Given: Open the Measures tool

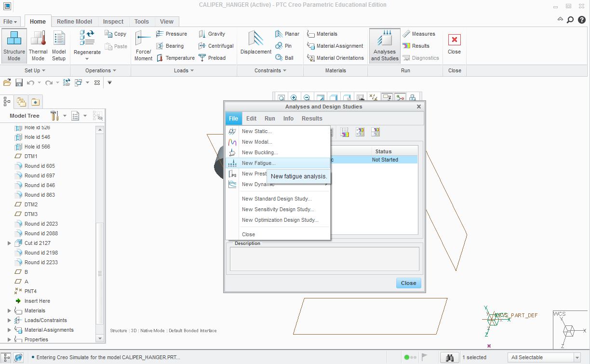Looking at the screenshot, I should [419, 34].
